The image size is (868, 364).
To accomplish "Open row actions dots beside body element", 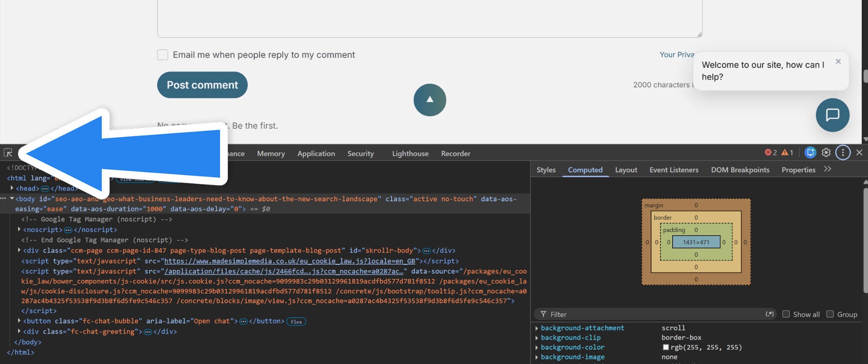I will 3,198.
